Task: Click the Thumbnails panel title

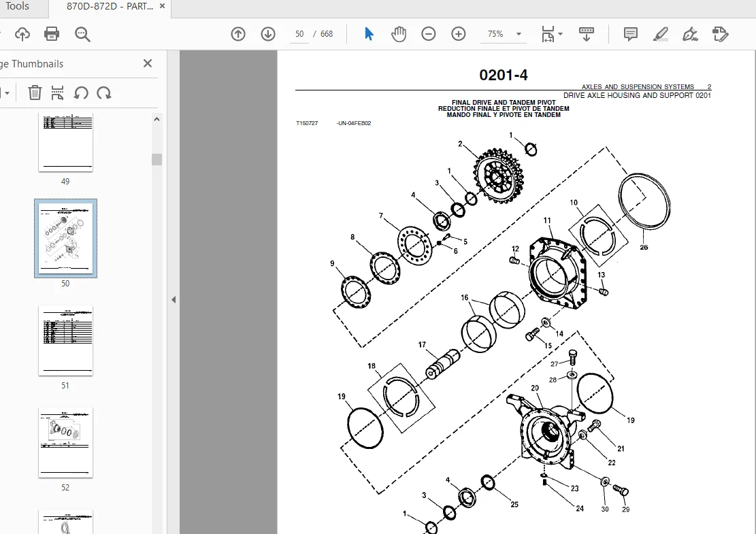Action: 32,64
